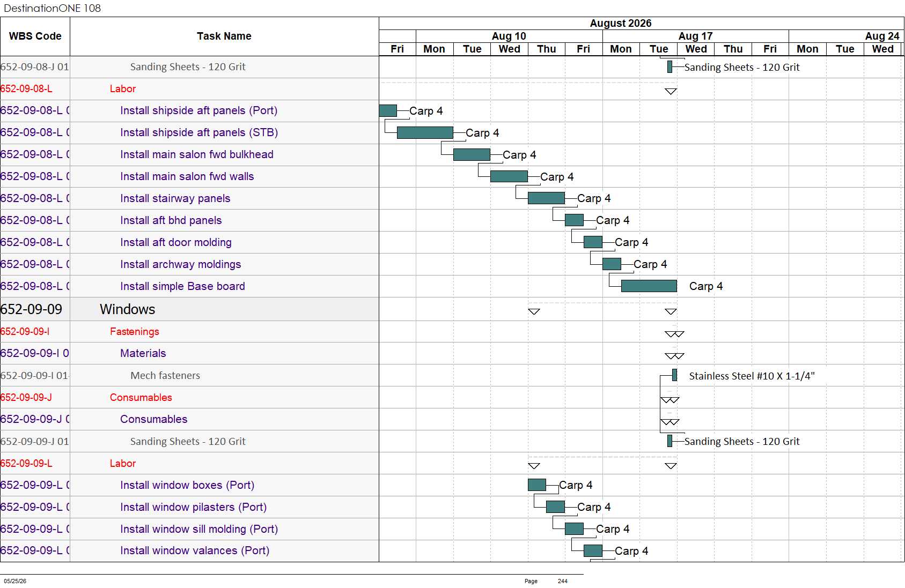Click the Mech fasteners milestone bar
The height and width of the screenshot is (588, 905).
(674, 375)
